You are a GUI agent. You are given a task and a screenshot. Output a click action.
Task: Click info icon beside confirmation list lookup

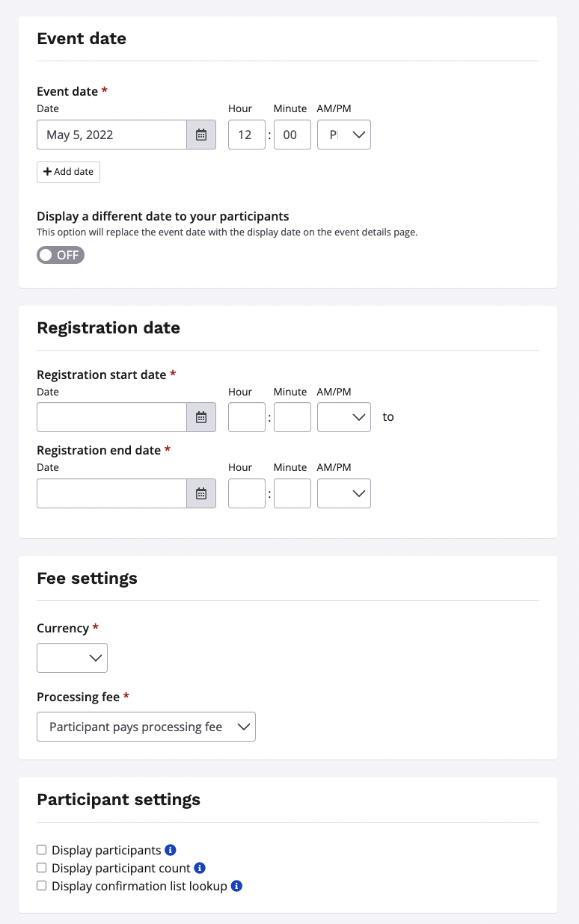tap(236, 886)
